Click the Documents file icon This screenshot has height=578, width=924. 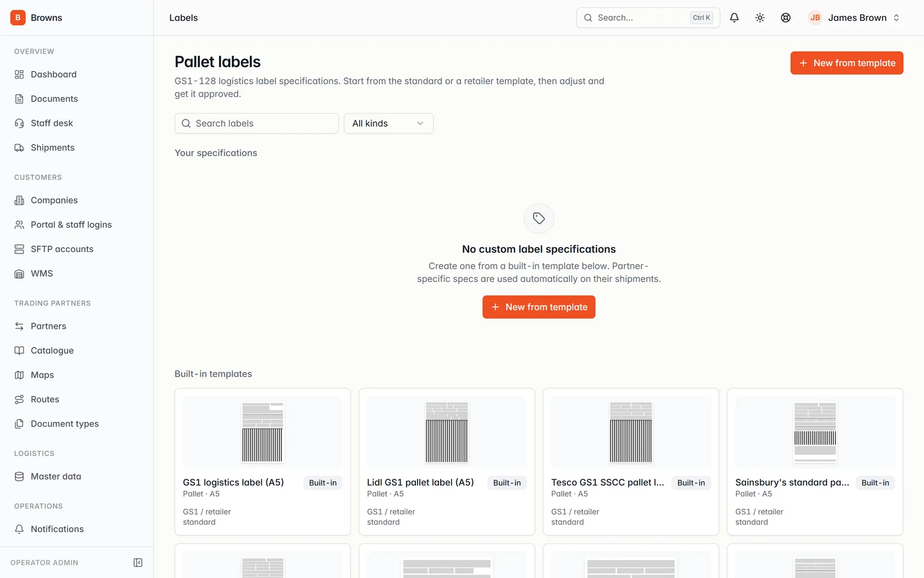point(19,99)
